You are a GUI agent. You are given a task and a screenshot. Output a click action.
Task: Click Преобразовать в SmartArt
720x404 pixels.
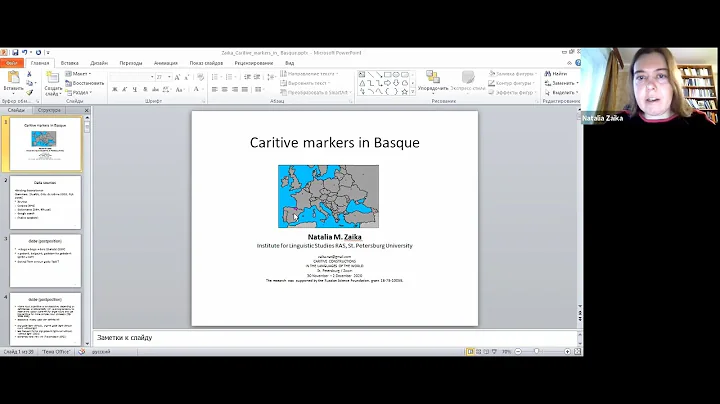[315, 92]
